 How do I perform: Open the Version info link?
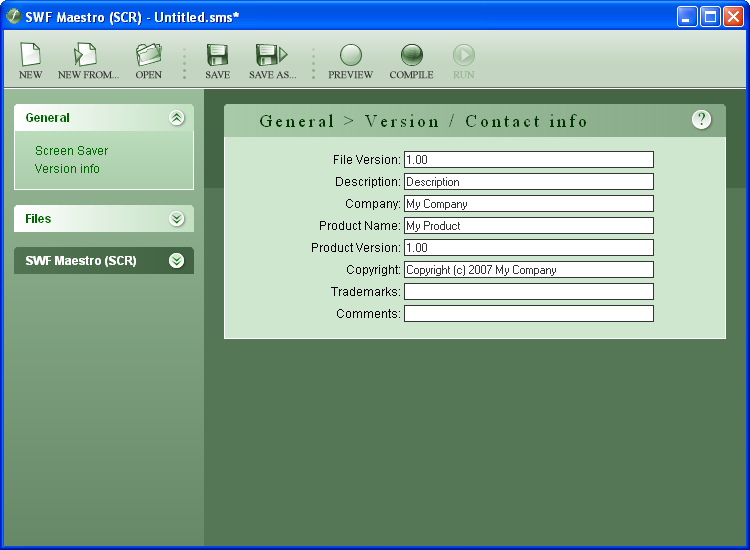point(67,169)
